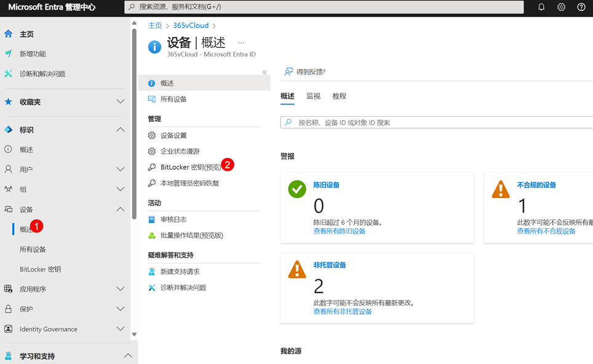
Task: Click the applications grid icon beside 应用程序
Action: click(8, 289)
